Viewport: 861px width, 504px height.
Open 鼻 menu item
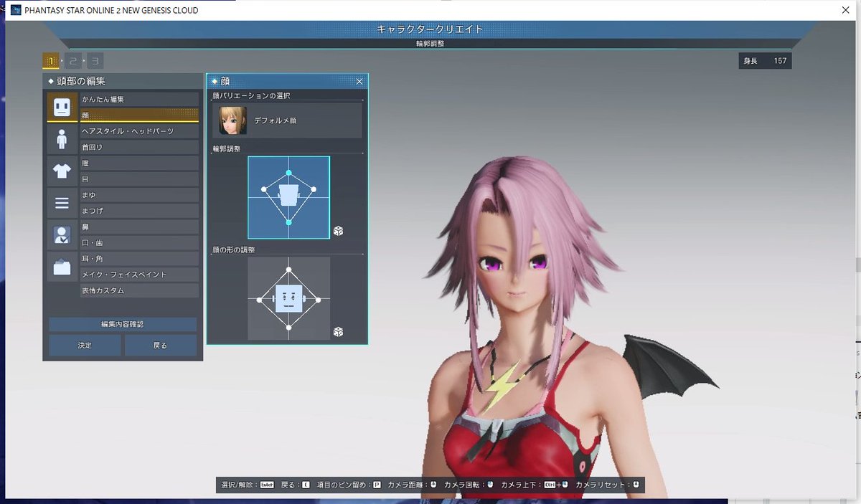(139, 227)
